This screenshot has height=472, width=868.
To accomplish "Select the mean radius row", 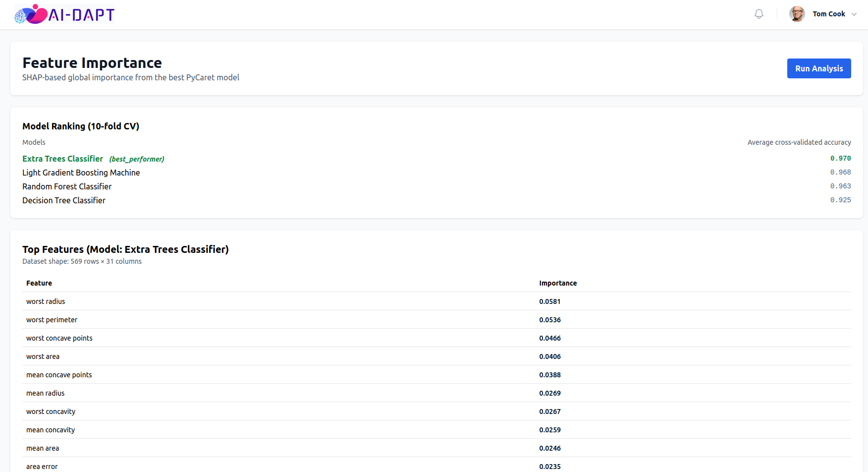I will pyautogui.click(x=436, y=393).
